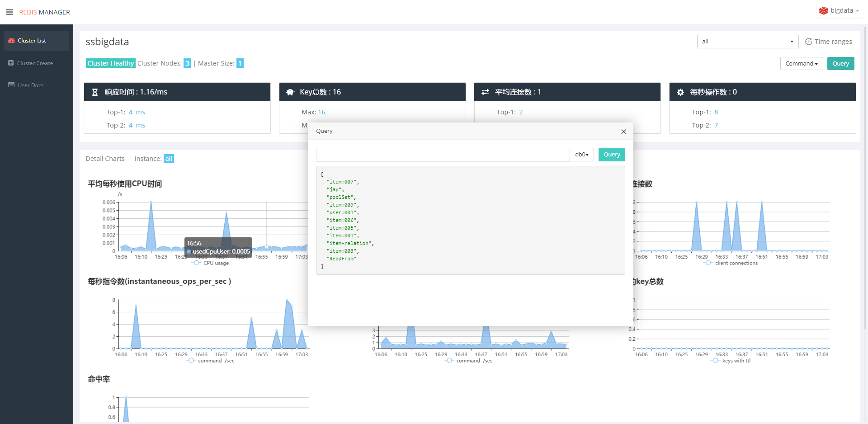Expand the Command dropdown button
Screen dimensions: 868x424
(x=802, y=64)
